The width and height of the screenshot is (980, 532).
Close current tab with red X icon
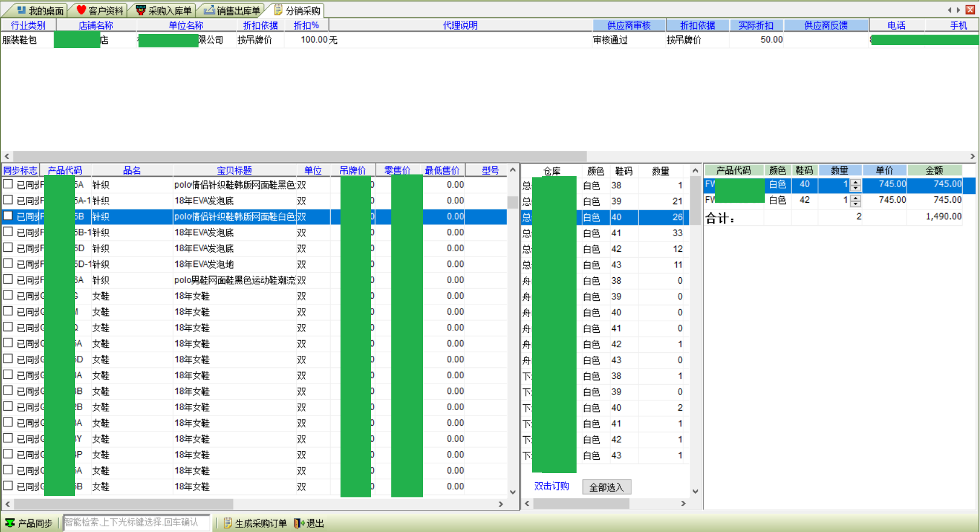coord(970,10)
